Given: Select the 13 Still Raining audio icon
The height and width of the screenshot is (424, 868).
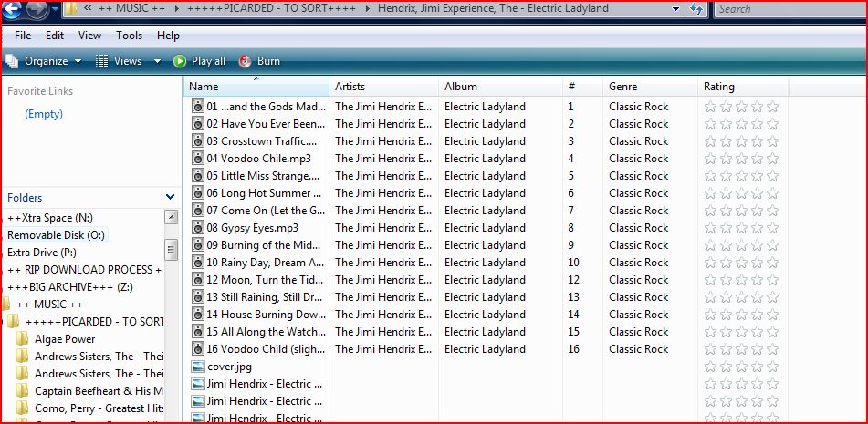Looking at the screenshot, I should tap(198, 297).
